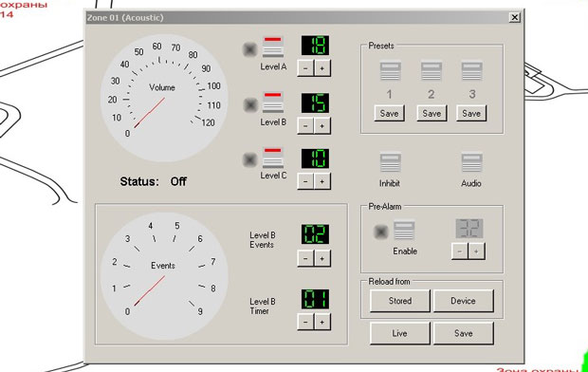The width and height of the screenshot is (588, 372).
Task: Click Level B Timer display showing 01
Action: [315, 299]
